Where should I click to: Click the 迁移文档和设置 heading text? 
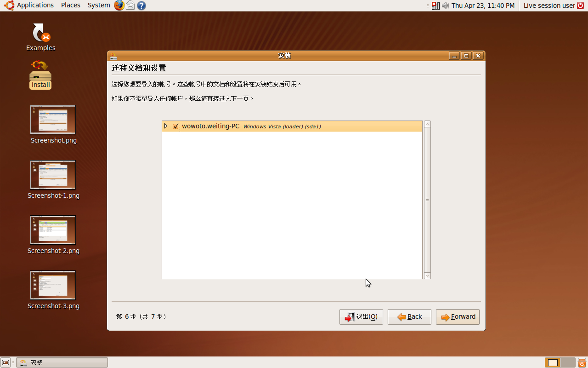[x=139, y=68]
